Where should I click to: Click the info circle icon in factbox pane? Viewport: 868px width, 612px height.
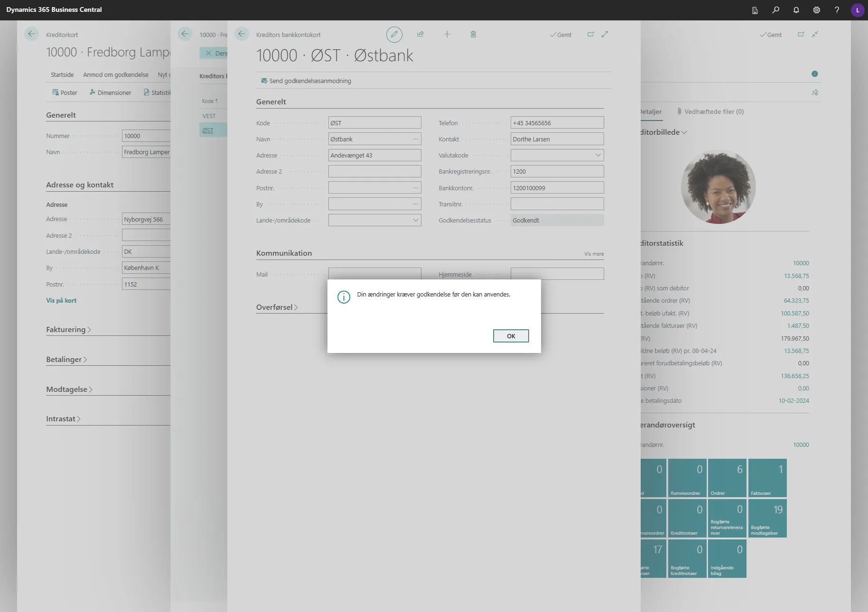pos(815,74)
